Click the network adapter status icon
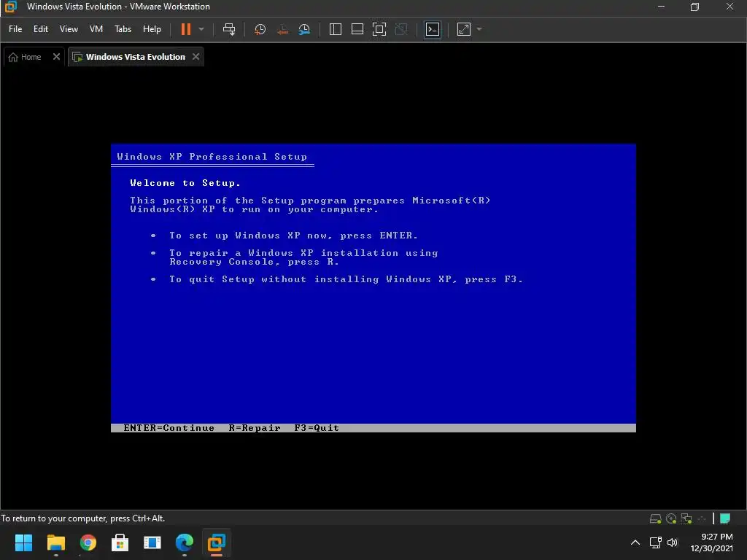This screenshot has height=560, width=747. (x=686, y=518)
